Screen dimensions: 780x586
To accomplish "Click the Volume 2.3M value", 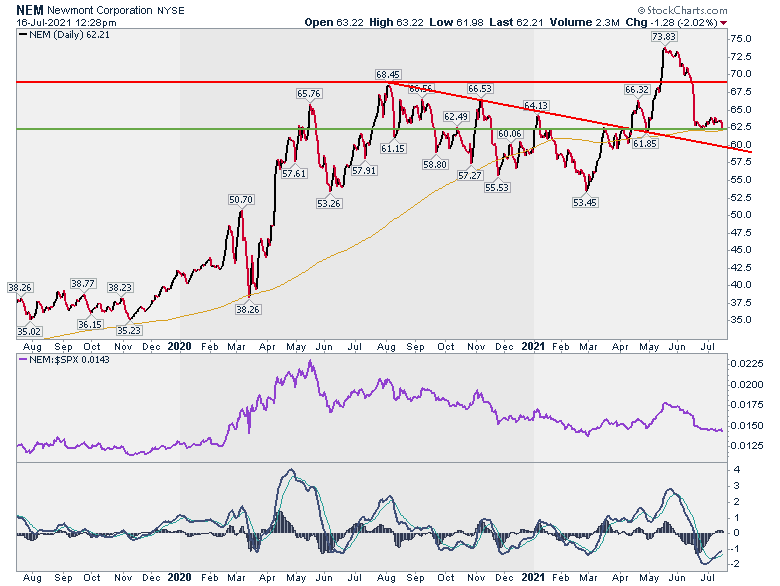I will click(585, 22).
